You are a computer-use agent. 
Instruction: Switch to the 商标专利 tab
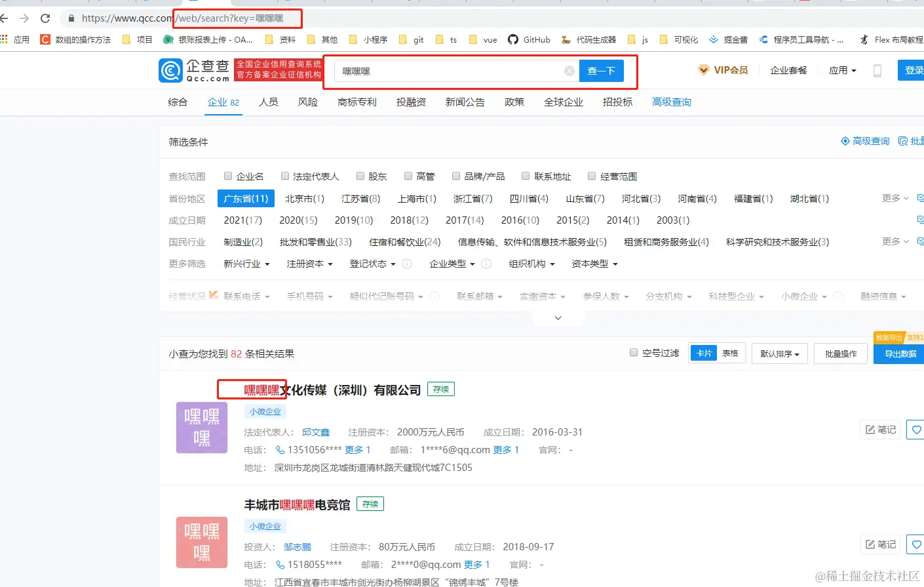coord(357,102)
